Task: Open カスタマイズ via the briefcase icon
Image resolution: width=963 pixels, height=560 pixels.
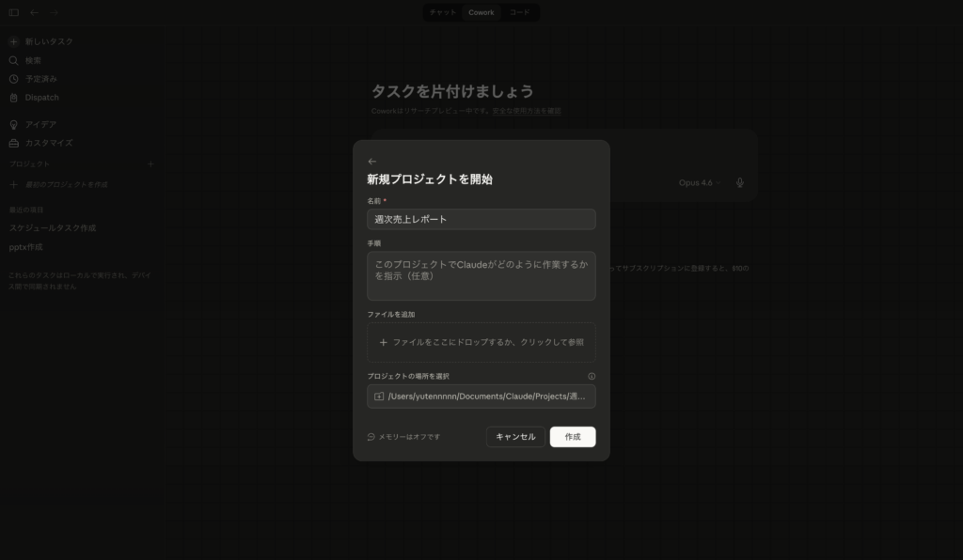Action: coord(12,143)
